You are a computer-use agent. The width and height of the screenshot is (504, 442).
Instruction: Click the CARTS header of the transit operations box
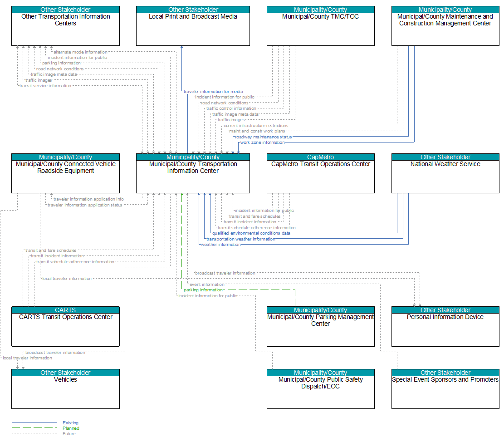click(66, 310)
